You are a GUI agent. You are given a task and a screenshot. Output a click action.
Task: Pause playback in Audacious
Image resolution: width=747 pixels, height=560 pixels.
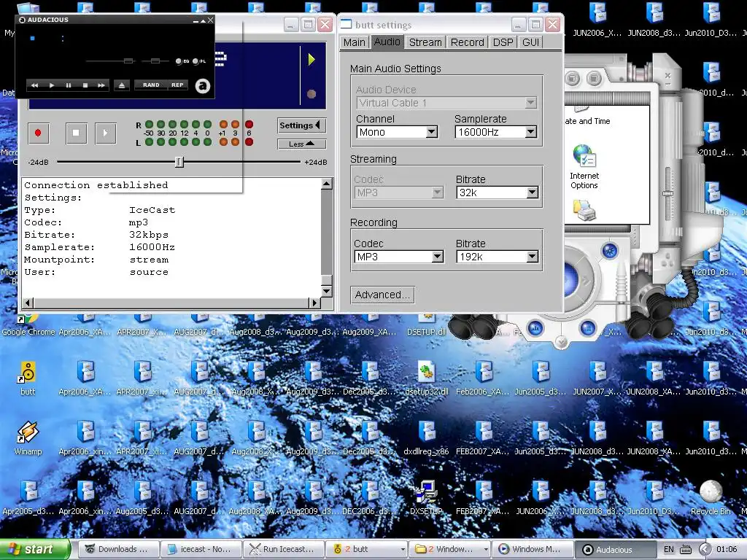[x=68, y=85]
